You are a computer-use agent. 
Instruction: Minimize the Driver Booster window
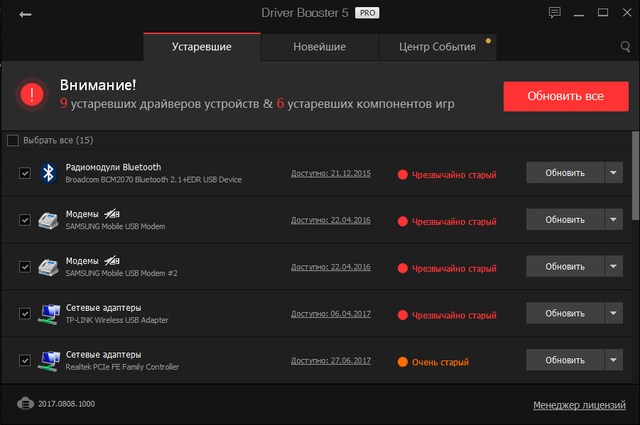point(579,15)
